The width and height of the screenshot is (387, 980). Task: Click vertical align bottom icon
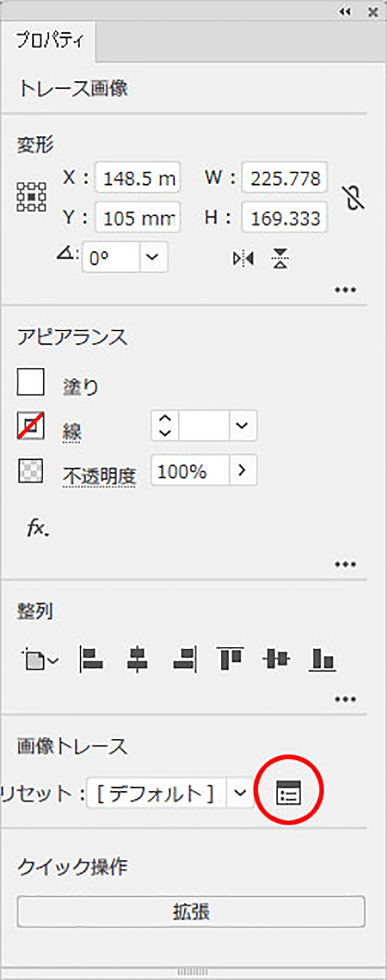pos(322,659)
